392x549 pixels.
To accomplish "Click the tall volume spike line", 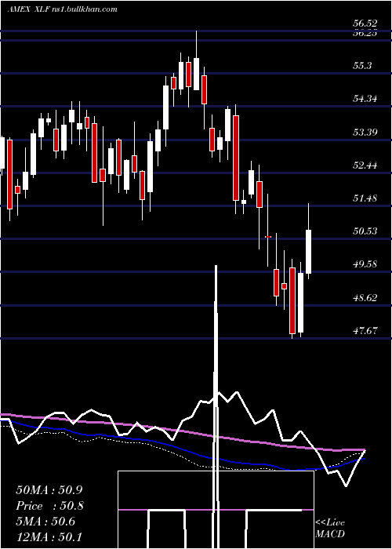I will (216, 406).
